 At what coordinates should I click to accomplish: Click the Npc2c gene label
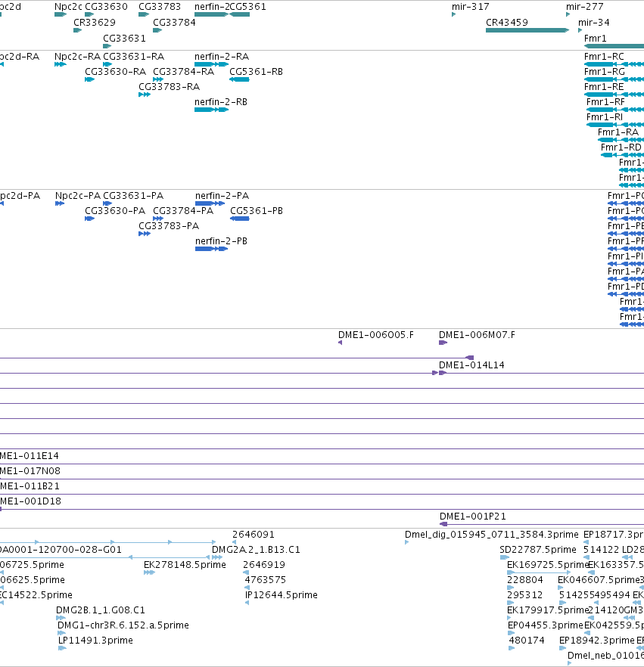point(68,7)
